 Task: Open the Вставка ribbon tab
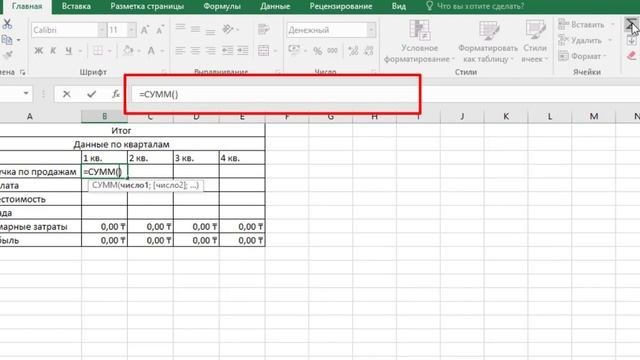click(x=76, y=6)
